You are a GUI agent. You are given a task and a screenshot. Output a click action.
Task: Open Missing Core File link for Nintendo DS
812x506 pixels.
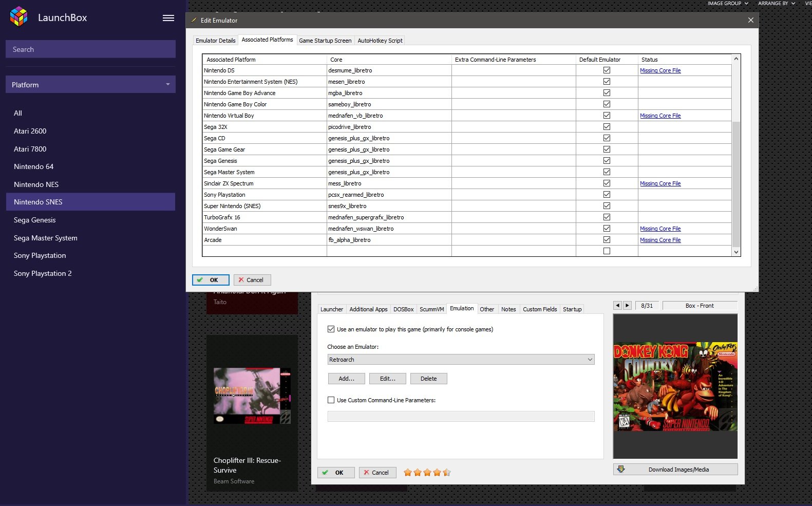click(660, 70)
